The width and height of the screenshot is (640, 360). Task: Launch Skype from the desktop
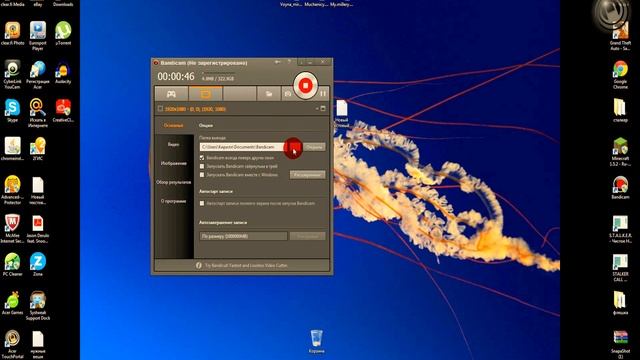click(12, 110)
